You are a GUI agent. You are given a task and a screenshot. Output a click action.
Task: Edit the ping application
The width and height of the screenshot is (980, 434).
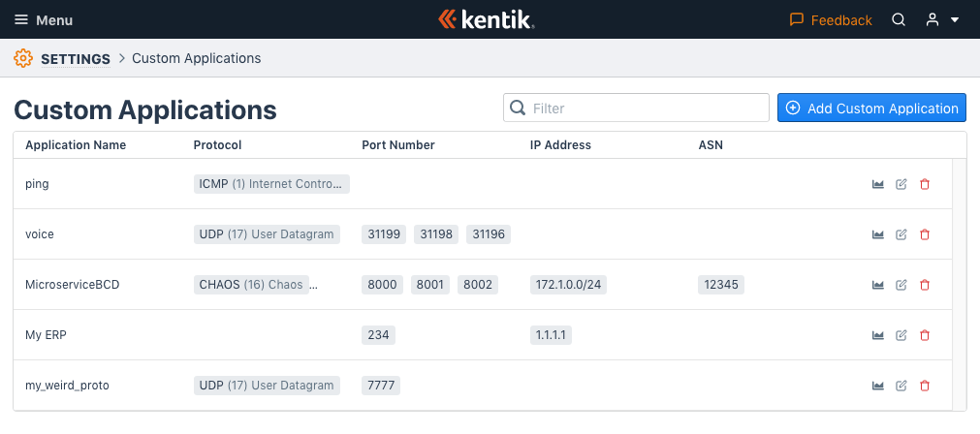pyautogui.click(x=901, y=184)
